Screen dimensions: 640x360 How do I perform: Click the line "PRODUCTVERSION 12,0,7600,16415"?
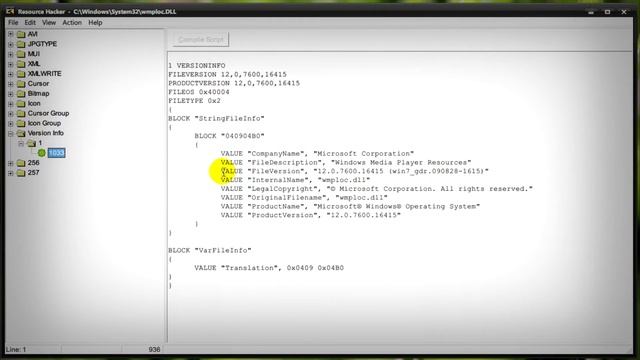(x=234, y=83)
